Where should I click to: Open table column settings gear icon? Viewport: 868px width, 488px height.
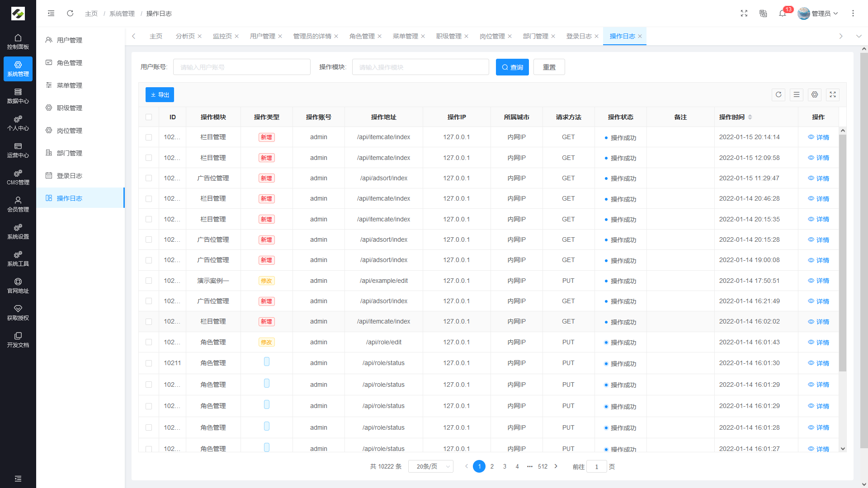pyautogui.click(x=815, y=94)
